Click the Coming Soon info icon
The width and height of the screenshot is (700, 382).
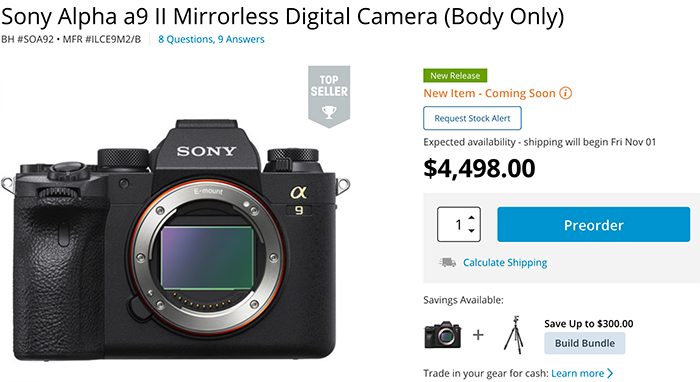565,93
